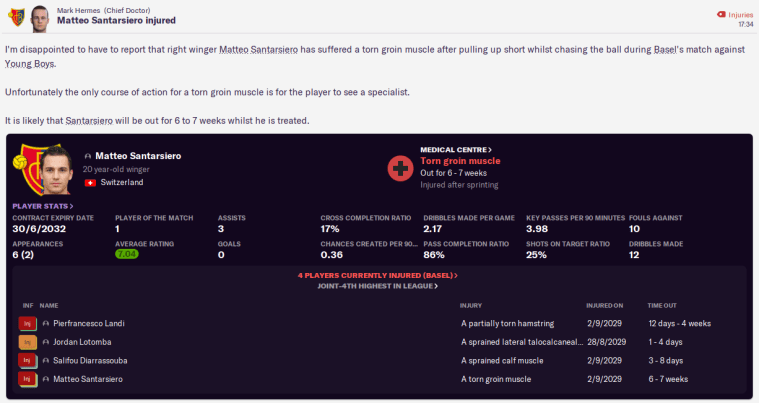Viewport: 759px width, 403px height.
Task: Click the injury status icon for Pierfrancesco Landi
Action: point(27,323)
